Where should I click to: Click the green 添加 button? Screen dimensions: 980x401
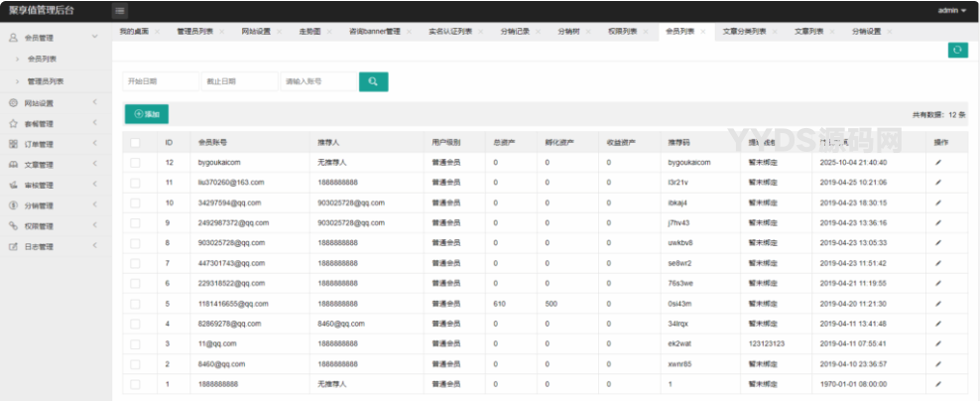click(147, 114)
